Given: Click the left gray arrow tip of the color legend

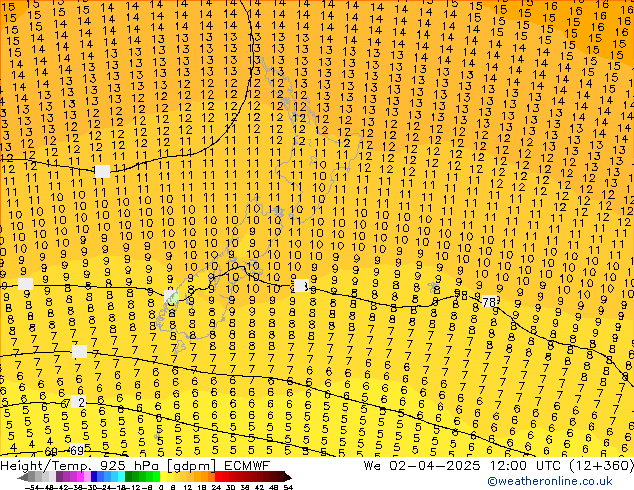Looking at the screenshot, I should tap(21, 478).
